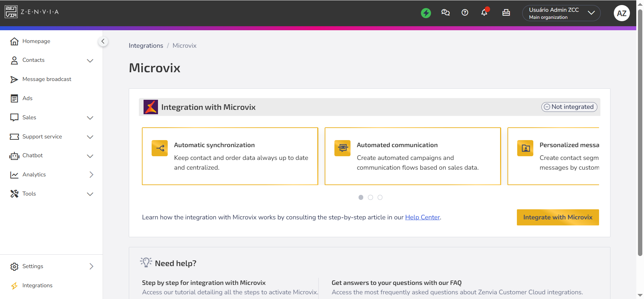Open Get answers to your questions FAQ

(396, 283)
